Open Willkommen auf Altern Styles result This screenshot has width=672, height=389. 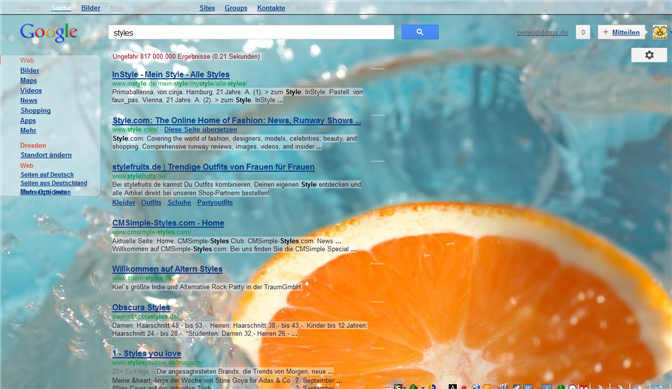click(x=167, y=269)
